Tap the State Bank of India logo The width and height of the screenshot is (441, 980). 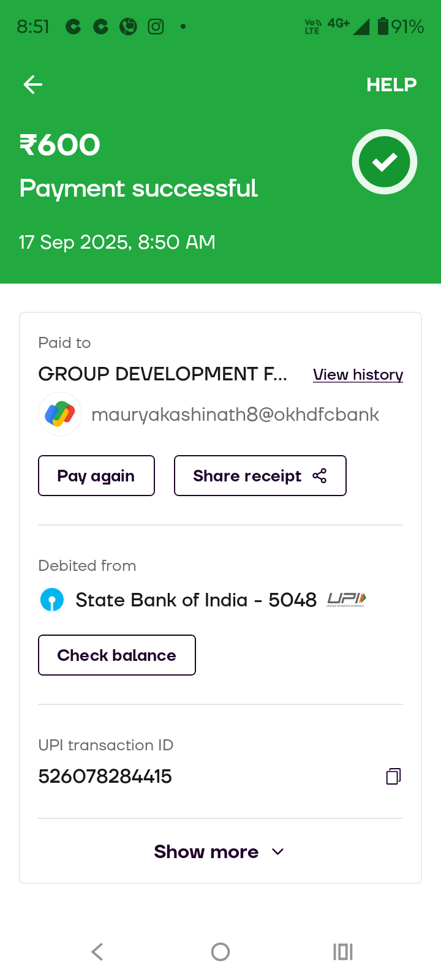(x=52, y=600)
